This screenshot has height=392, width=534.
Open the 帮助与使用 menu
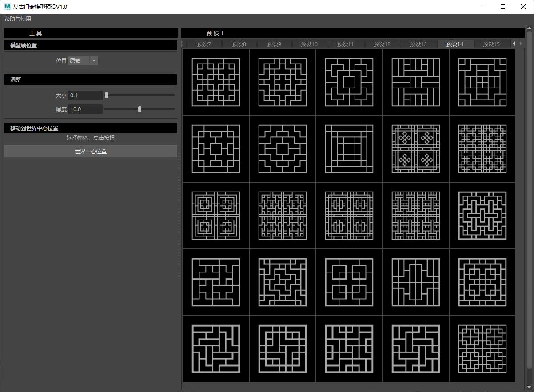click(18, 19)
